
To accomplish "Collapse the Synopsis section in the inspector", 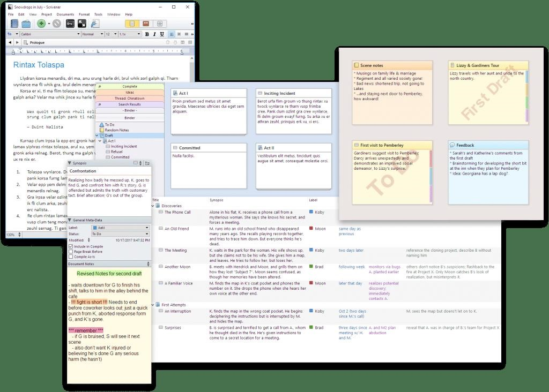I will coord(69,163).
